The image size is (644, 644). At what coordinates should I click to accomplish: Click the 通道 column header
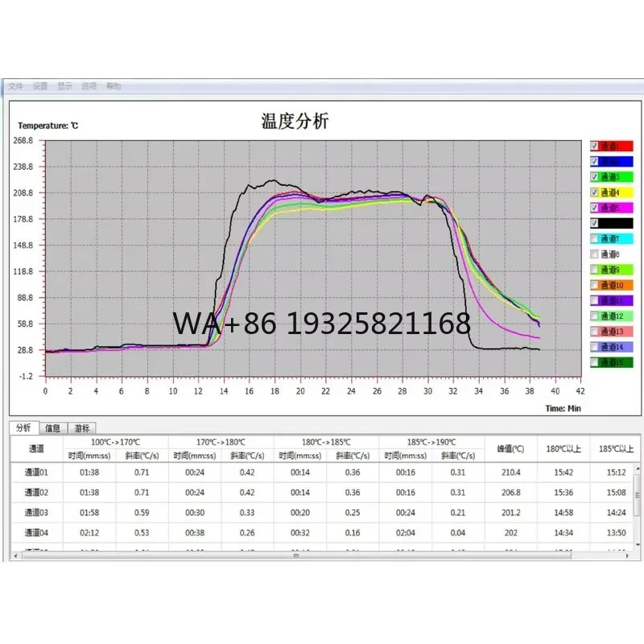pos(36,449)
